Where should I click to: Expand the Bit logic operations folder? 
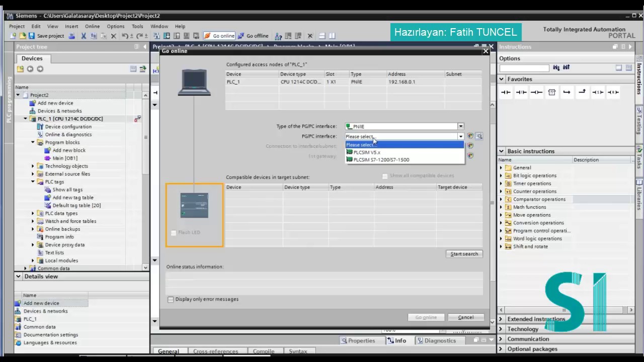click(501, 175)
